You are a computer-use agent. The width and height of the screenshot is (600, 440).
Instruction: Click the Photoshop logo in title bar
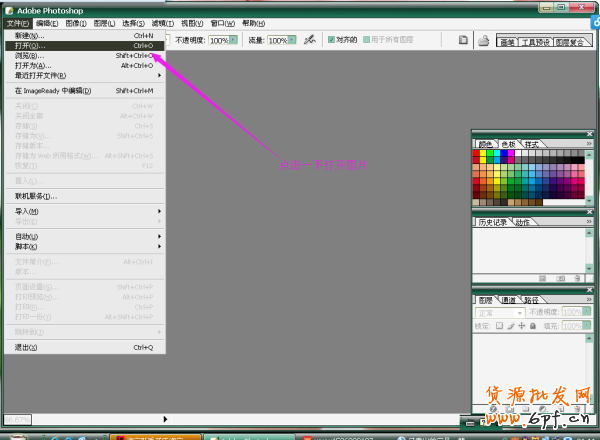[8, 10]
